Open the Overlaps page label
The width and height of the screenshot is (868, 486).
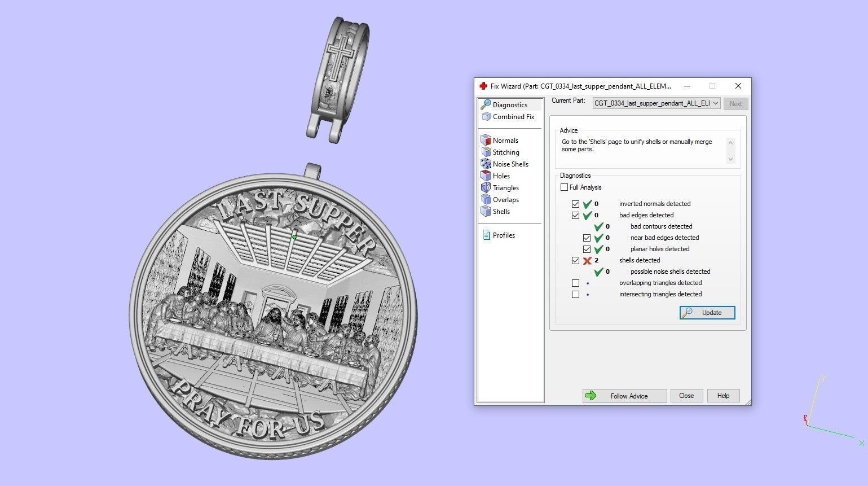tap(505, 199)
